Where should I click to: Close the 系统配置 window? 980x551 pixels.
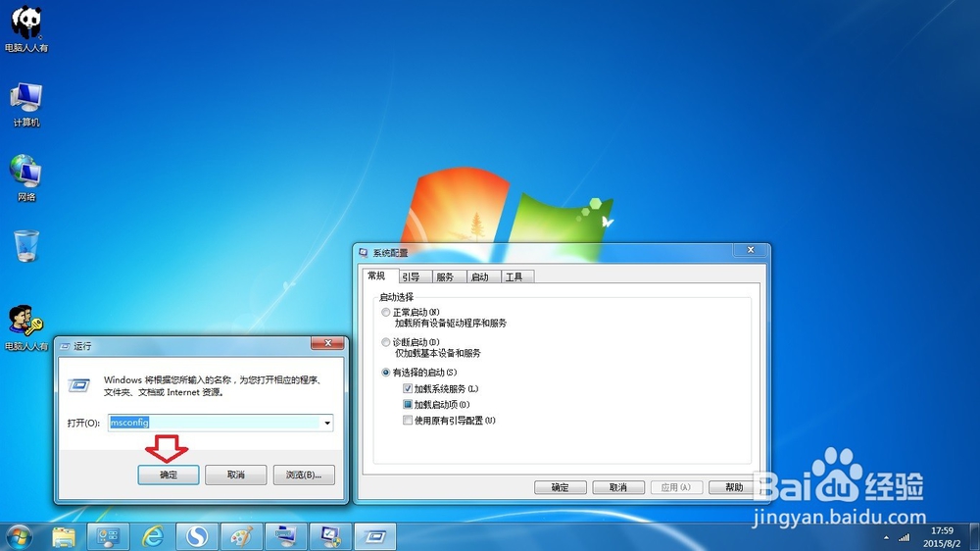click(751, 250)
